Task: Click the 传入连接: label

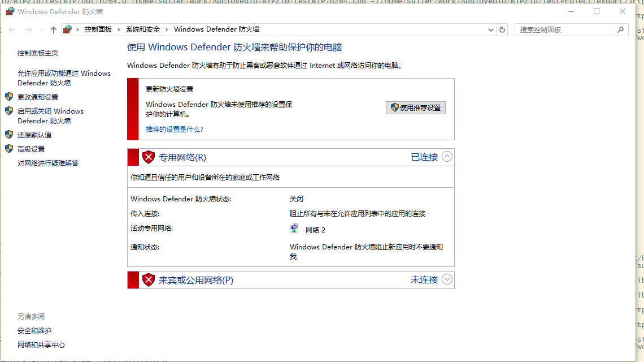Action: [x=145, y=214]
